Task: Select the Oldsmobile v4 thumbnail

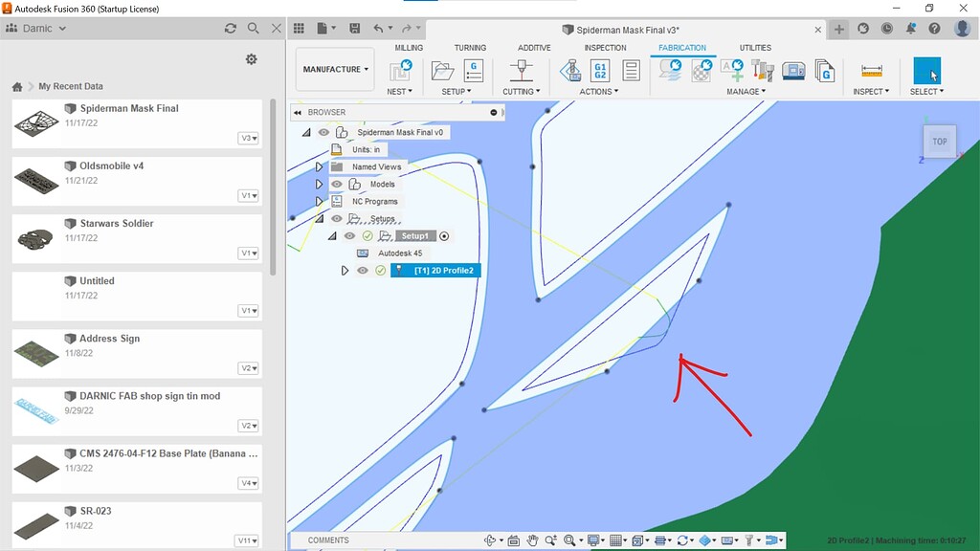Action: pos(36,182)
